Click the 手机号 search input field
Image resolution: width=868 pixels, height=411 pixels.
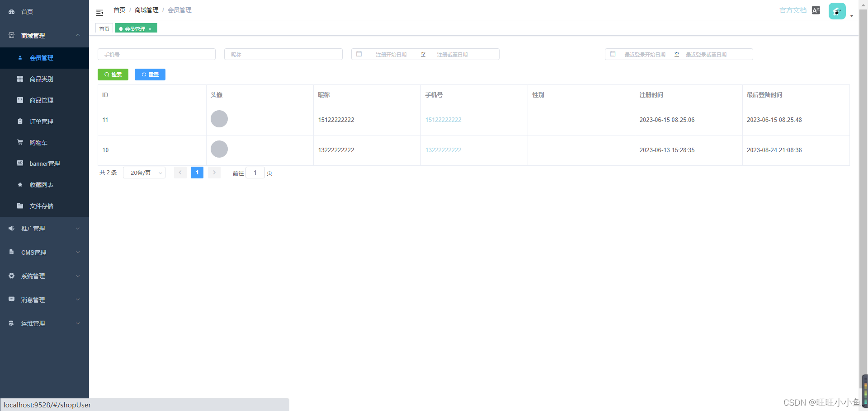(156, 54)
